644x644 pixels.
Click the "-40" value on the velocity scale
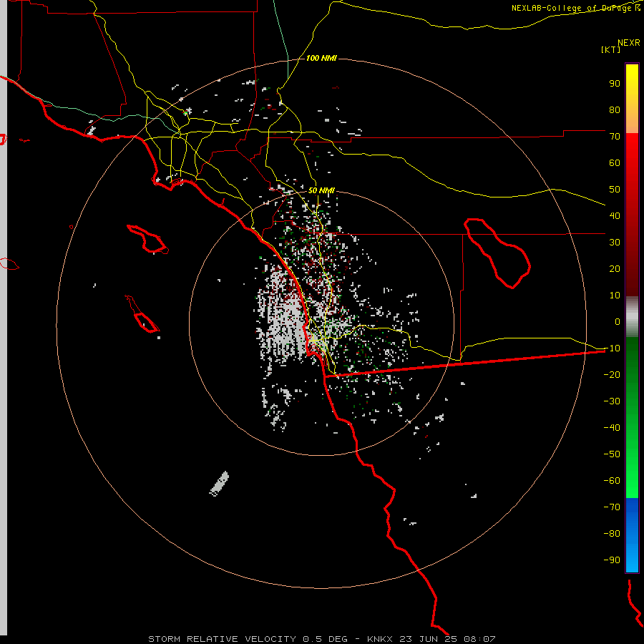612,428
